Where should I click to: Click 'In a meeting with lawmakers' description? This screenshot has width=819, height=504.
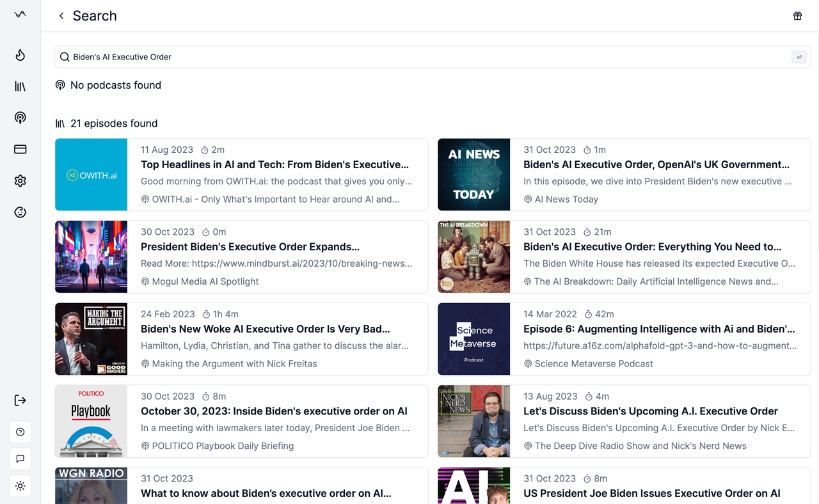(275, 428)
